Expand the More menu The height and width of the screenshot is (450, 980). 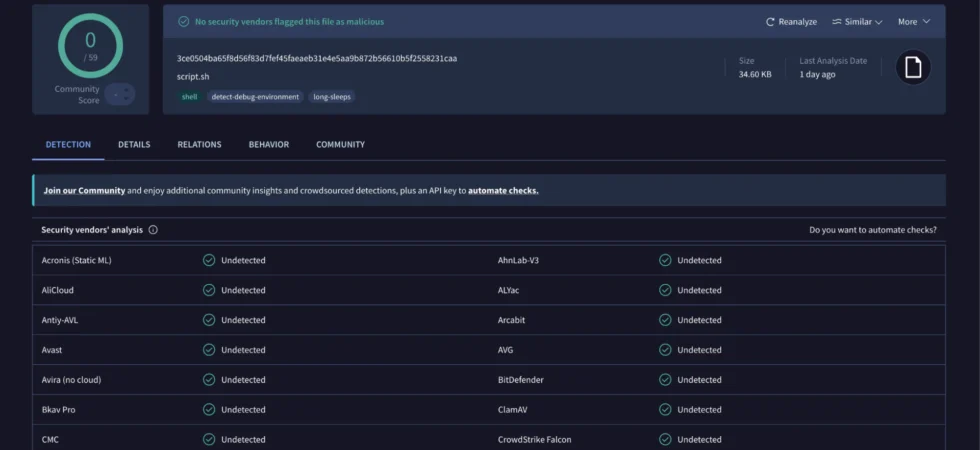(914, 22)
